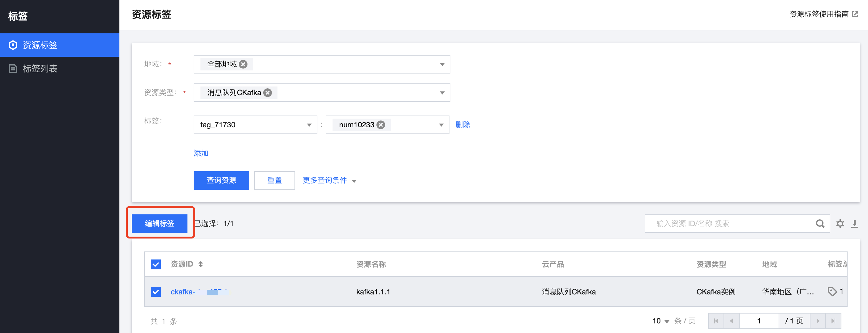Screen dimensions: 868x333
Task: Click the 查询资源 button
Action: coord(221,180)
